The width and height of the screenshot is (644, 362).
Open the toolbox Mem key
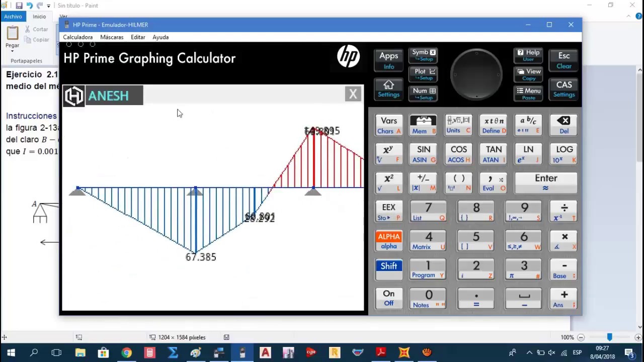point(423,125)
